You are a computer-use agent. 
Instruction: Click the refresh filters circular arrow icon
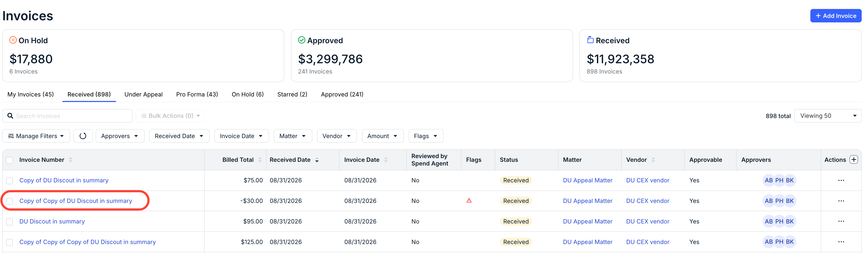(x=83, y=136)
